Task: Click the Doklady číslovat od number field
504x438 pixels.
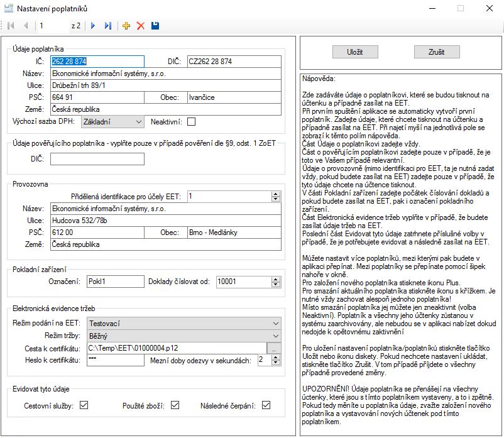Action: click(x=244, y=282)
